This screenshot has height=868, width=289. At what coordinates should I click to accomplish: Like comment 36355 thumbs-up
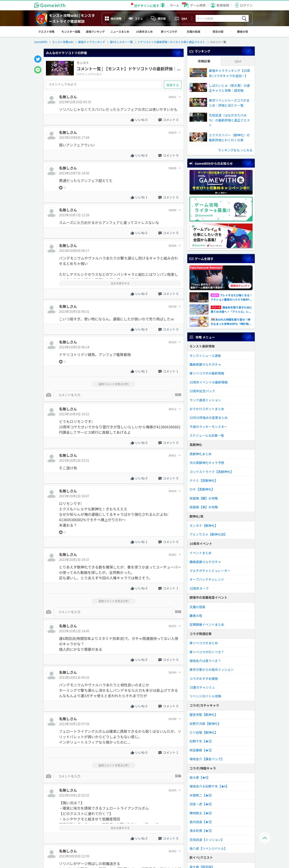(x=132, y=660)
